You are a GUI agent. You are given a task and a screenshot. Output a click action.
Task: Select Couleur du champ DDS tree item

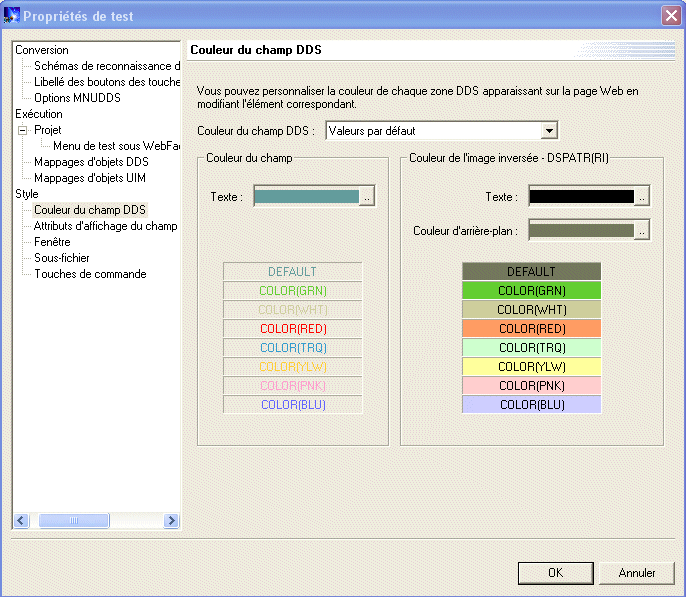[x=90, y=210]
